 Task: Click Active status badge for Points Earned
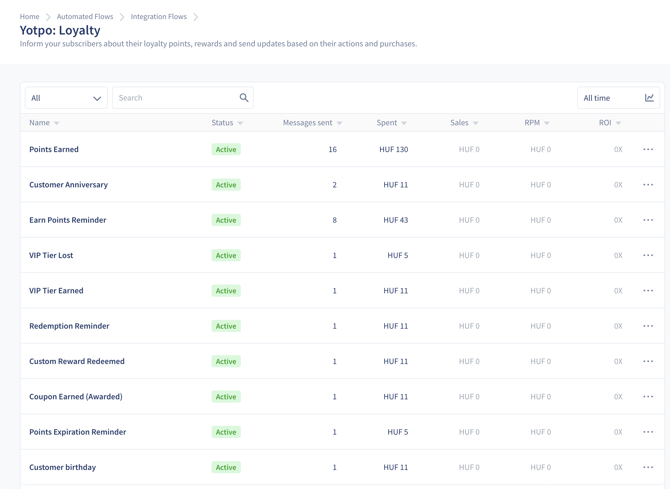tap(226, 149)
